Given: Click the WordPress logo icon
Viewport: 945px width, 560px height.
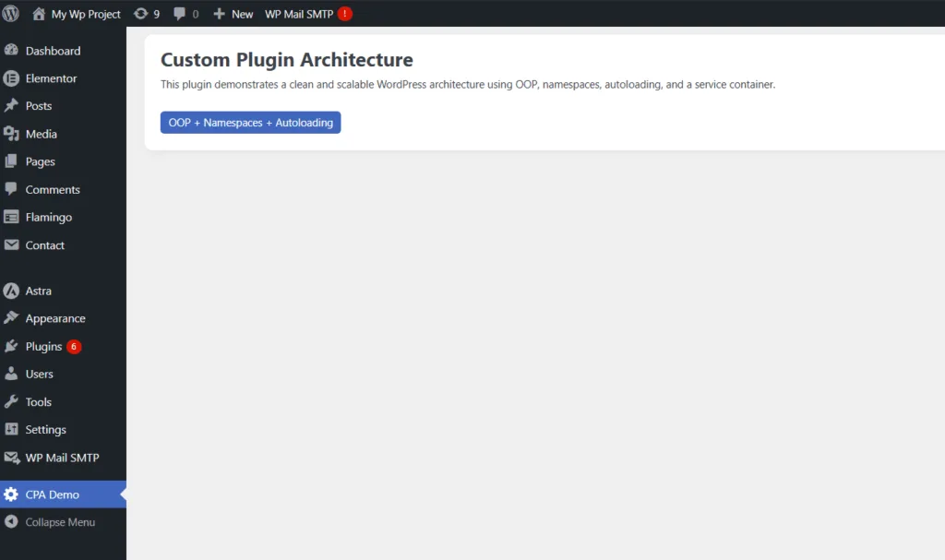Looking at the screenshot, I should tap(11, 14).
